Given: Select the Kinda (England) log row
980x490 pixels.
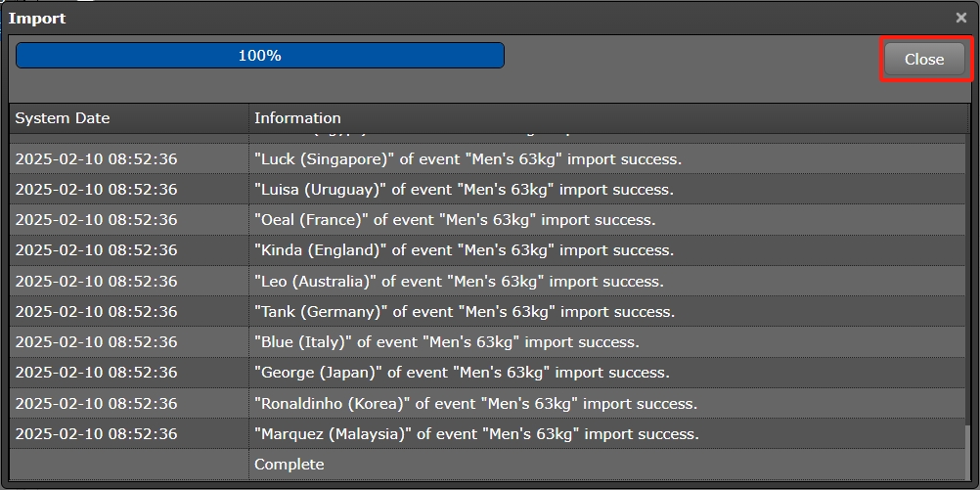Looking at the screenshot, I should coord(465,250).
